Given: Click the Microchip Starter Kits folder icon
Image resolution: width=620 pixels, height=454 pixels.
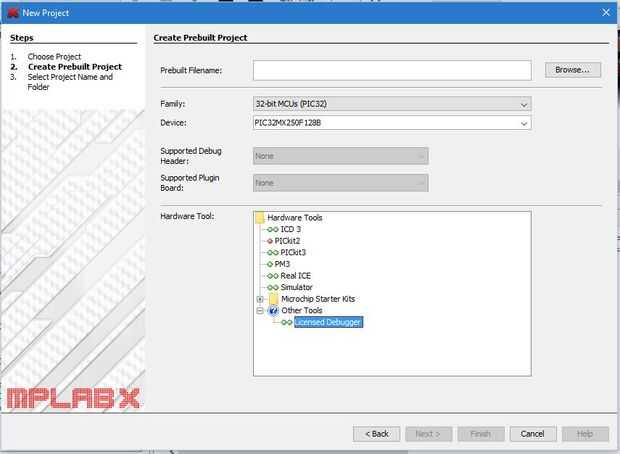Looking at the screenshot, I should click(274, 299).
